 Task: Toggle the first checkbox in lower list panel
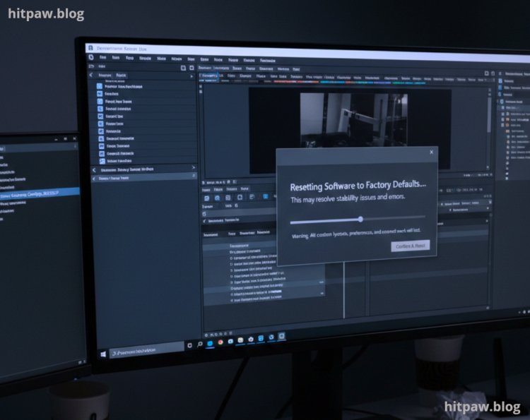pos(232,258)
